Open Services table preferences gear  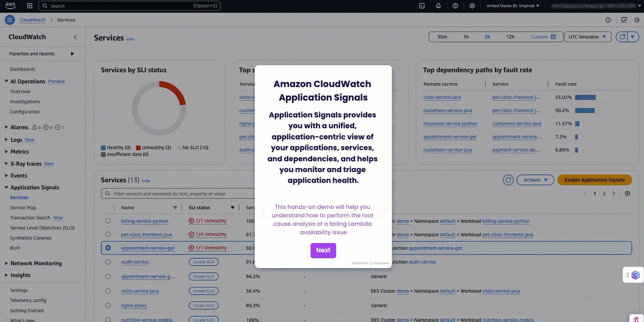tap(627, 193)
